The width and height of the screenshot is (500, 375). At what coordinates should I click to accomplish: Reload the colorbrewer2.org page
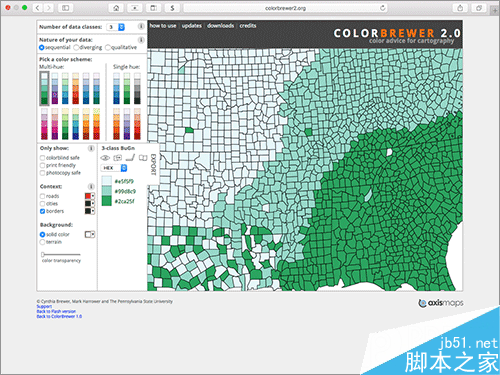(x=382, y=8)
